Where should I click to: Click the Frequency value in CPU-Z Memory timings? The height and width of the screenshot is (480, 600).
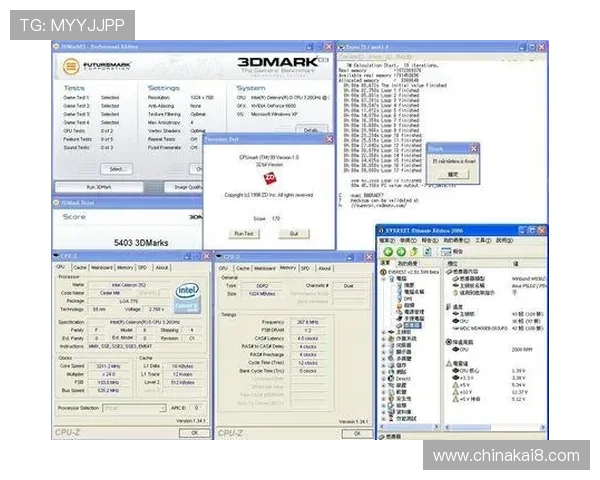pos(308,322)
